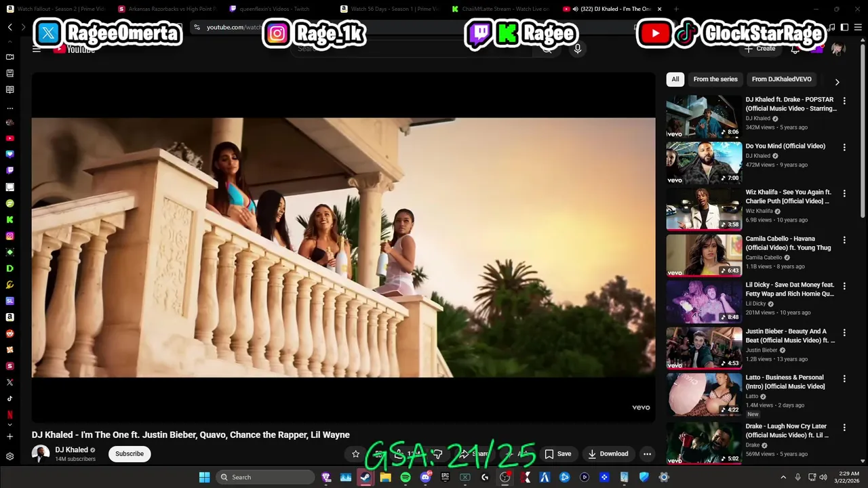This screenshot has width=868, height=488.
Task: Open browser settings gear in sidebar
Action: [x=9, y=457]
